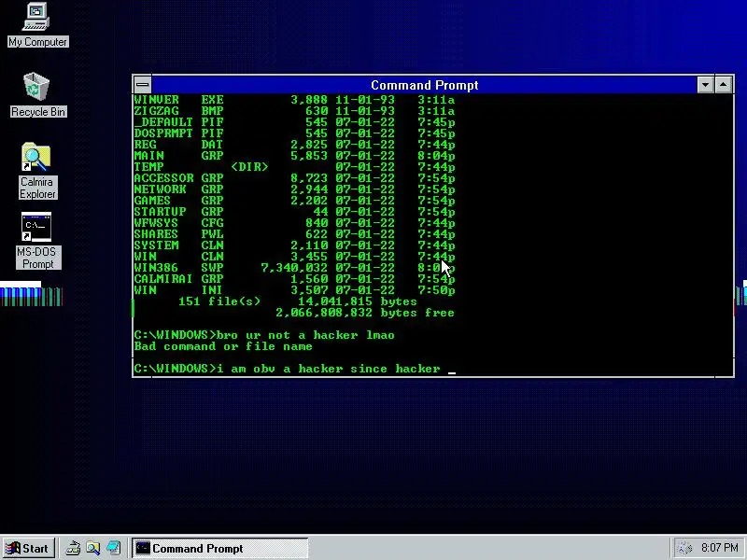This screenshot has width=747, height=560.
Task: Open the Command Prompt window control menu box
Action: tap(143, 85)
